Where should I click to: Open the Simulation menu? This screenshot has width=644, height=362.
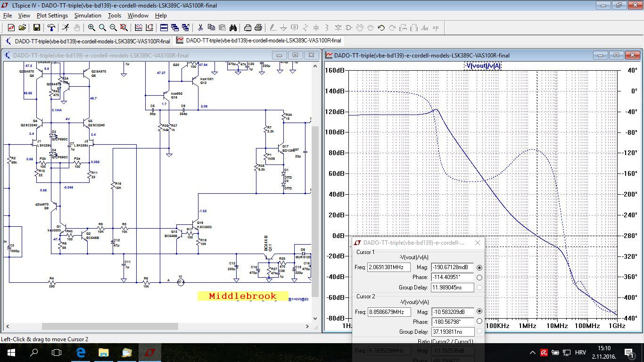[88, 16]
